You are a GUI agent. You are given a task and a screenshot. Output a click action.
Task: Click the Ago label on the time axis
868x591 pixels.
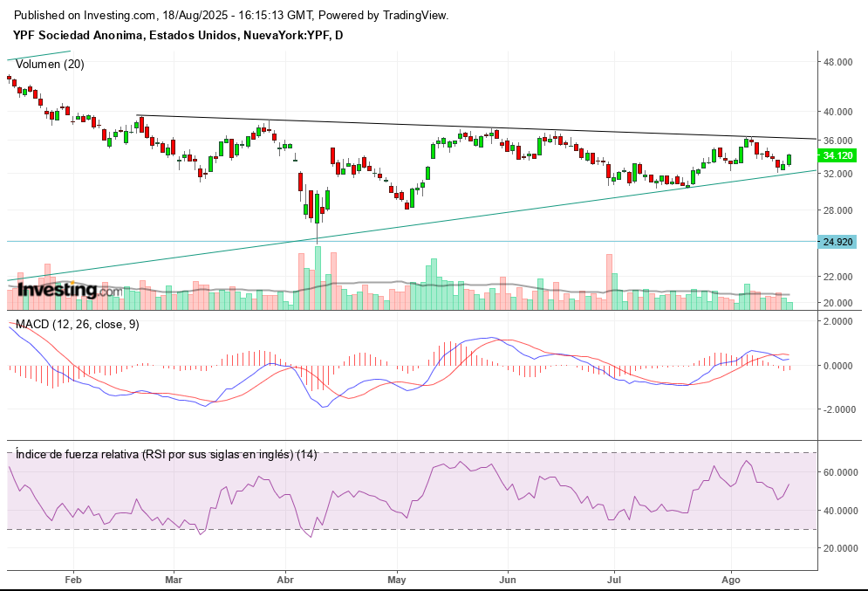731,579
